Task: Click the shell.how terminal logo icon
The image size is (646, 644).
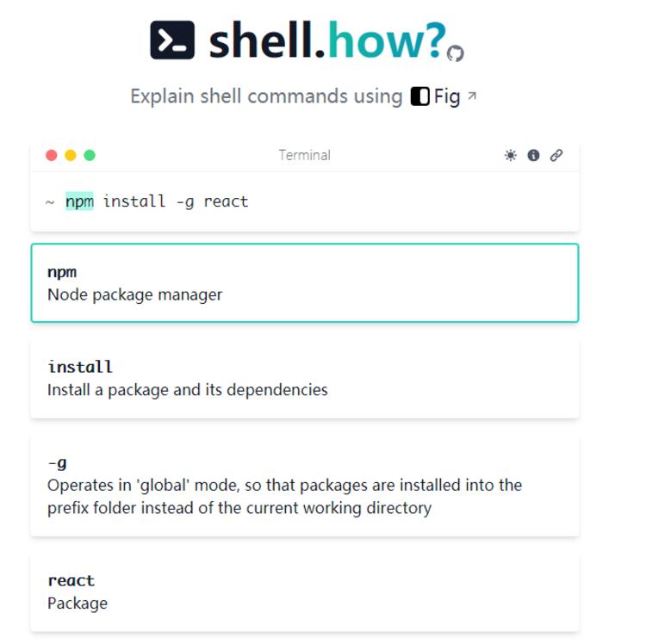Action: (x=172, y=40)
